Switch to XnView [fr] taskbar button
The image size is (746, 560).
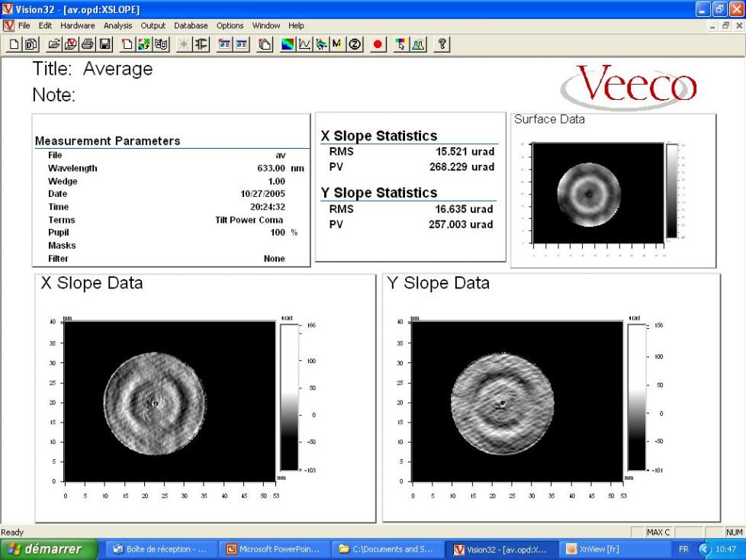pyautogui.click(x=614, y=549)
